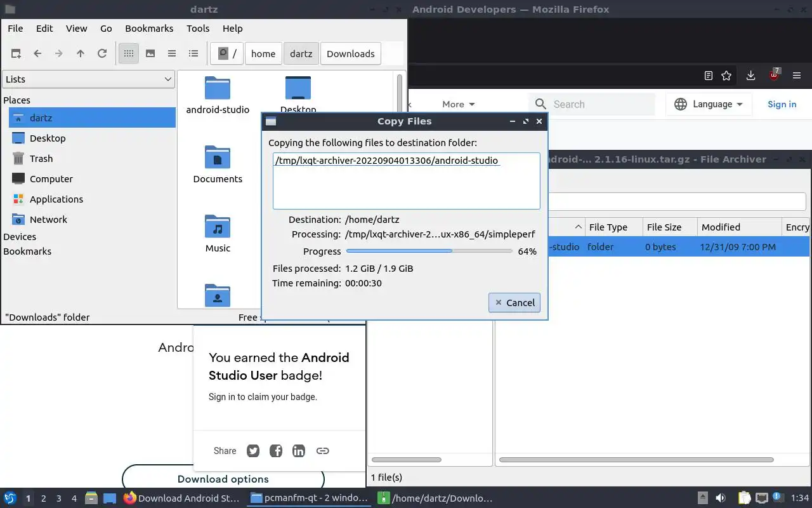Click the Sign in link

click(782, 104)
